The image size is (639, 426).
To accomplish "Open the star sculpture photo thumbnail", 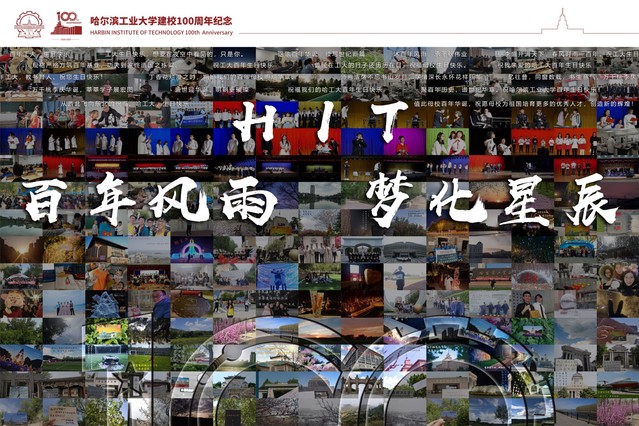I will tap(128, 385).
